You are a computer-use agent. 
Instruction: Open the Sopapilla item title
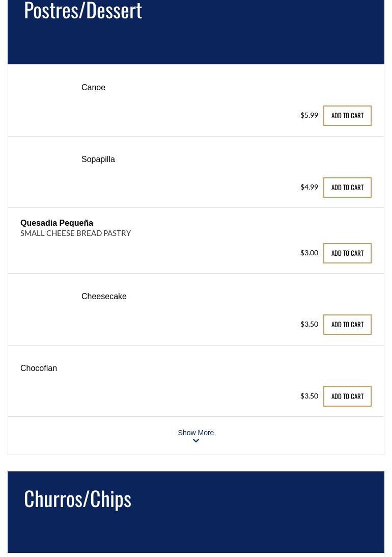98,160
